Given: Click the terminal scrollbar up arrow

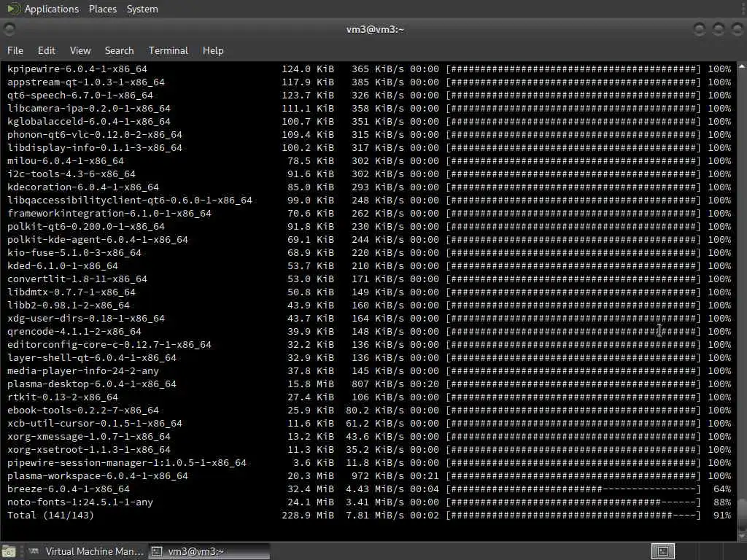Looking at the screenshot, I should tap(742, 67).
